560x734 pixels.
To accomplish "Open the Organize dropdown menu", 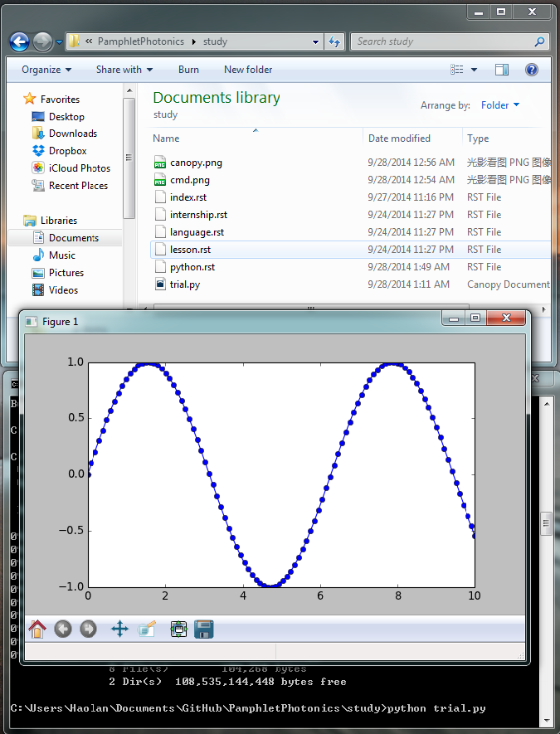I will [46, 70].
